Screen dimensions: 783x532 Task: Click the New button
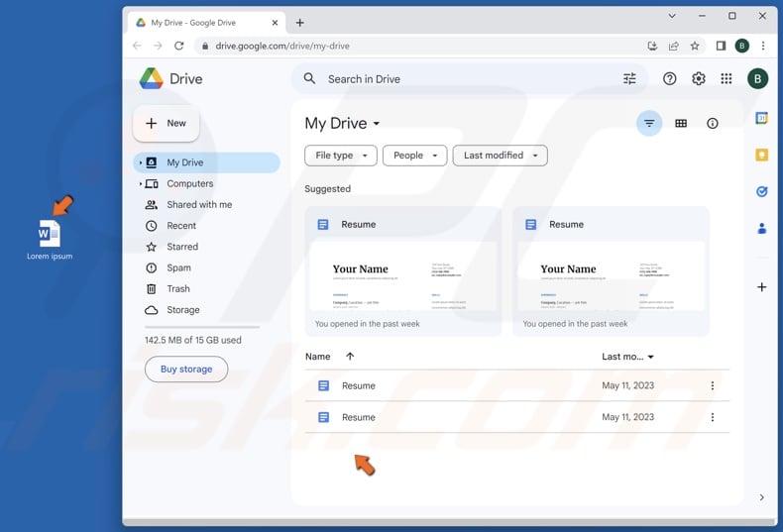pos(167,123)
